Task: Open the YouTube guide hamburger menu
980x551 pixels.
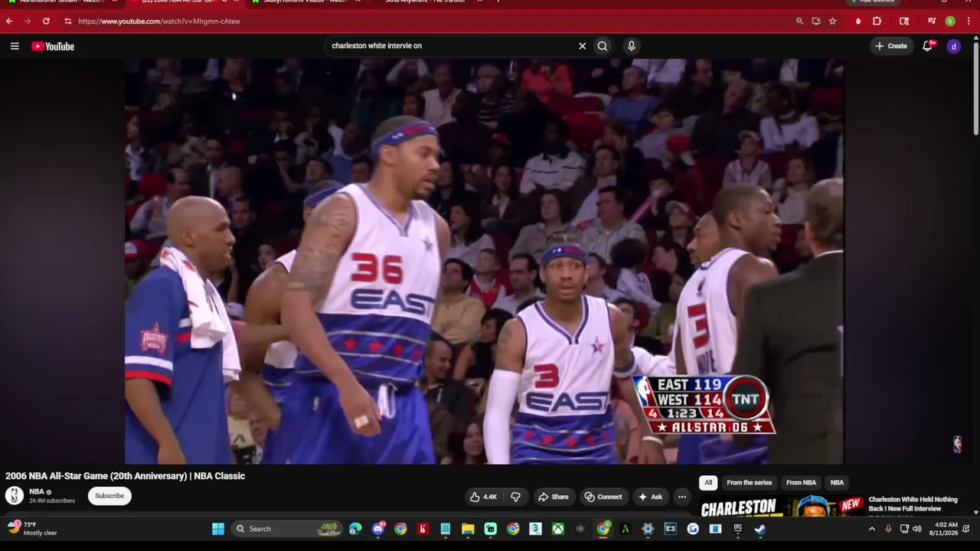Action: pos(15,46)
